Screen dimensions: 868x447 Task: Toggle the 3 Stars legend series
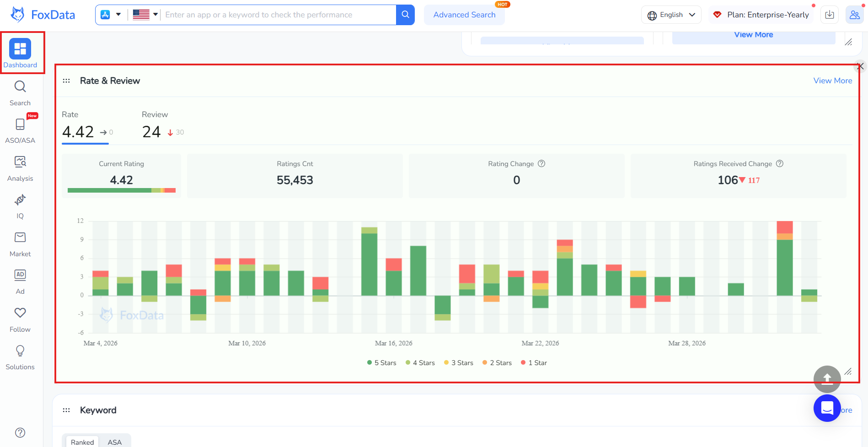[x=459, y=363]
